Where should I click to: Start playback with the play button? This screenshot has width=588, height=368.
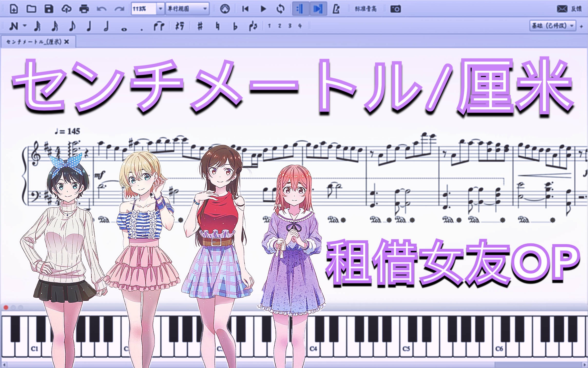(263, 9)
